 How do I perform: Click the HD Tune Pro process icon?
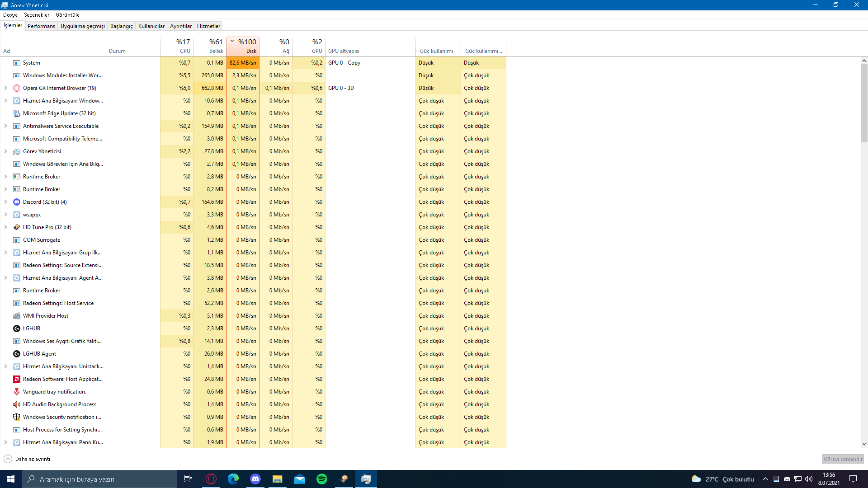click(17, 227)
